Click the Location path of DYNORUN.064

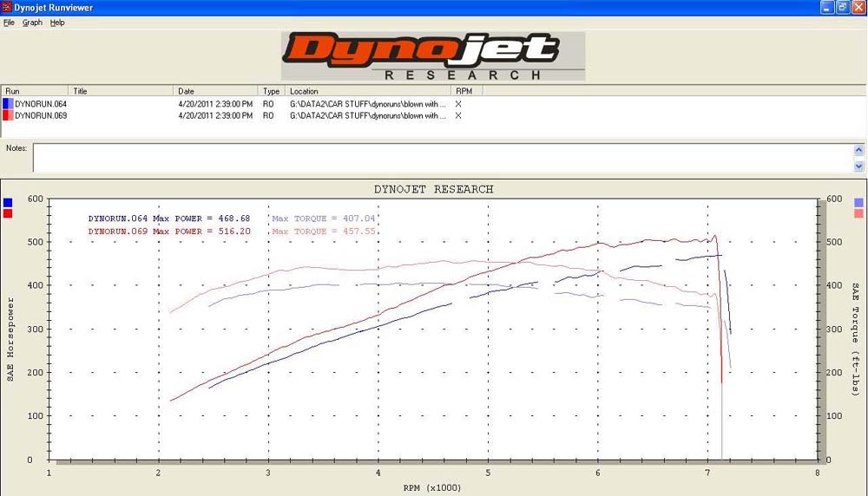368,104
